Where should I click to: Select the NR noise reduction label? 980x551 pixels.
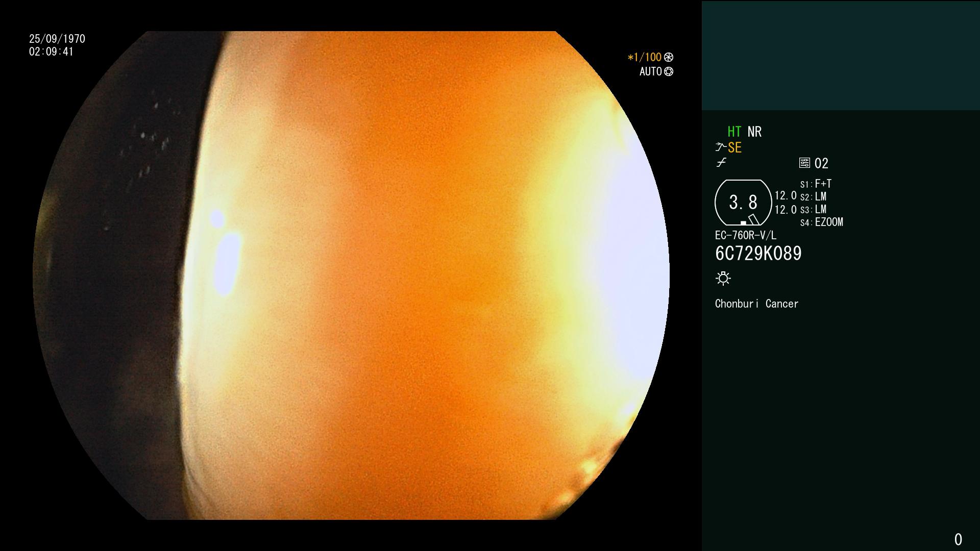click(754, 132)
